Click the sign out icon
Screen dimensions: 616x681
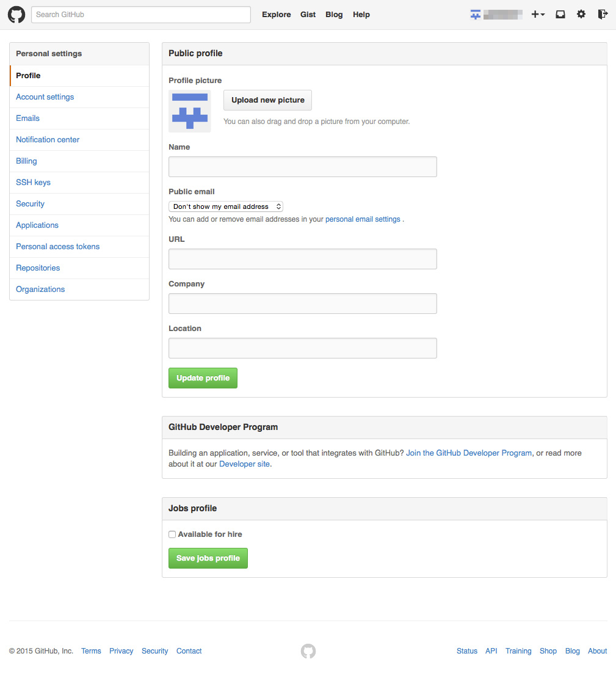pos(603,14)
